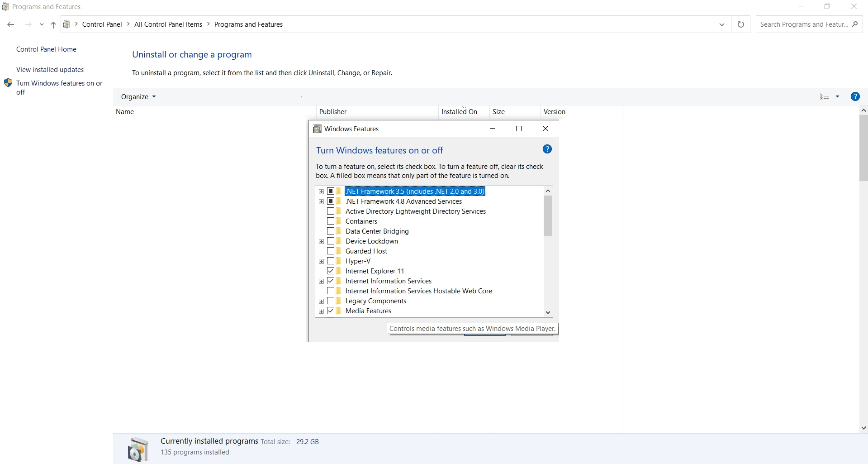Click the folder icon beside Device Lockdown
The width and height of the screenshot is (868, 464).
[339, 241]
